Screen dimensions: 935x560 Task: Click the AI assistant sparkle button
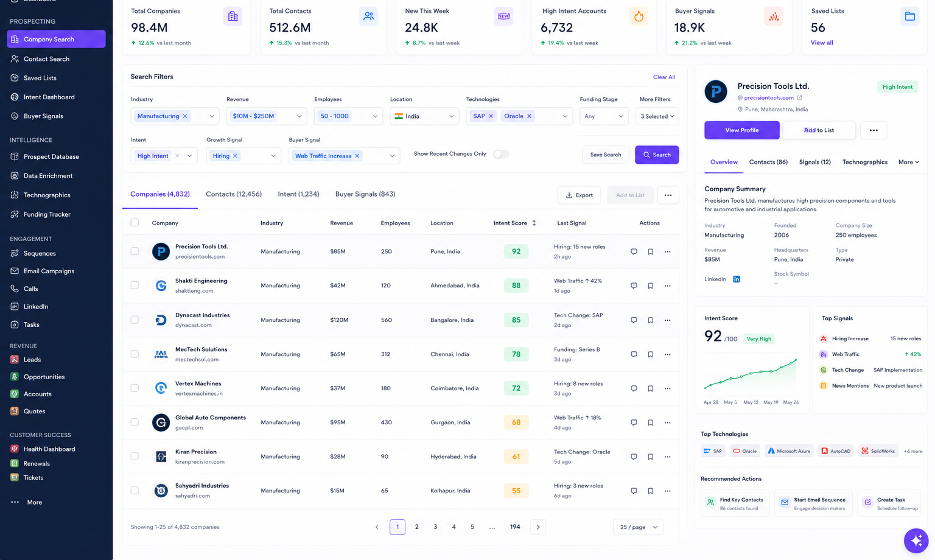tap(916, 540)
